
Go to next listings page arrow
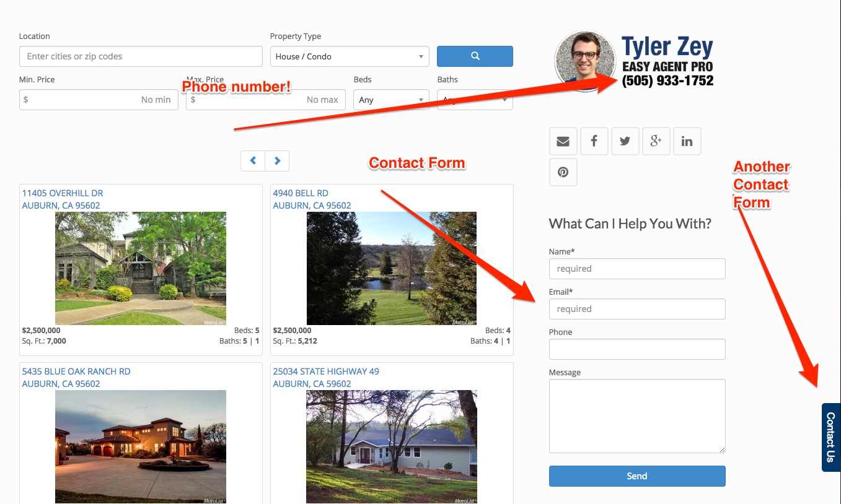(277, 161)
